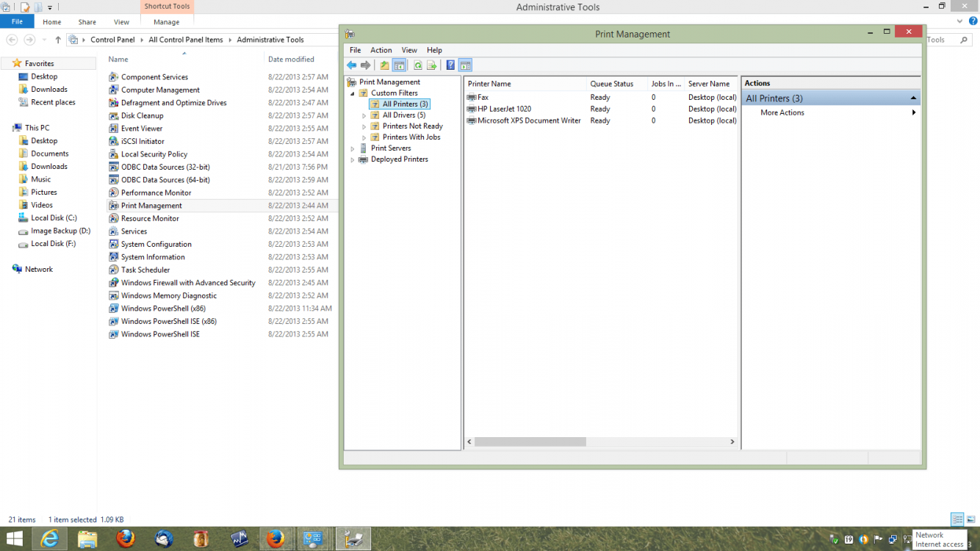Click the Jobs In column header
Viewport: 980px width, 551px height.
pyautogui.click(x=666, y=84)
